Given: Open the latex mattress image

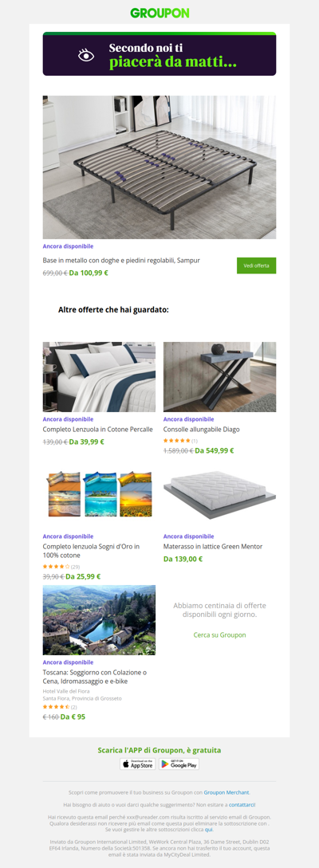Looking at the screenshot, I should coord(219,495).
